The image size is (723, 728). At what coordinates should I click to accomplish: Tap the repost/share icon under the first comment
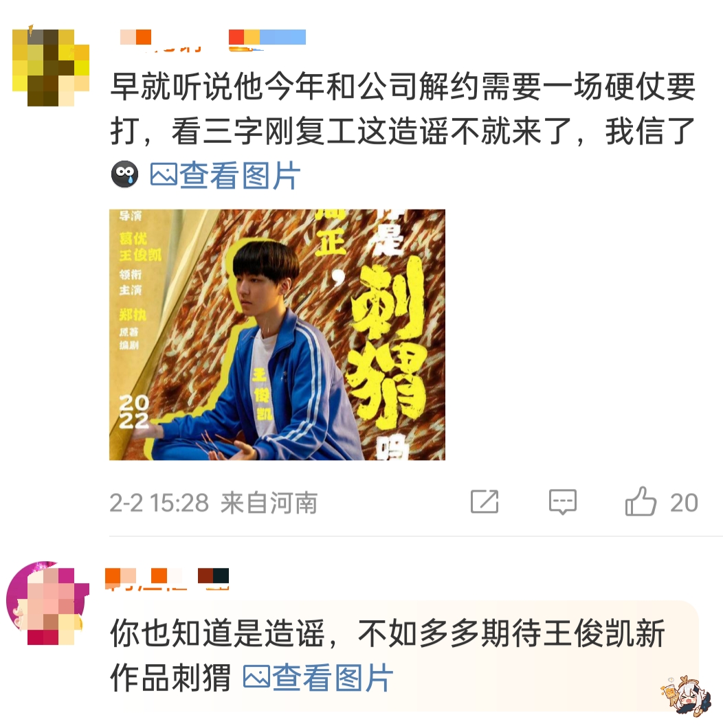[x=485, y=501]
